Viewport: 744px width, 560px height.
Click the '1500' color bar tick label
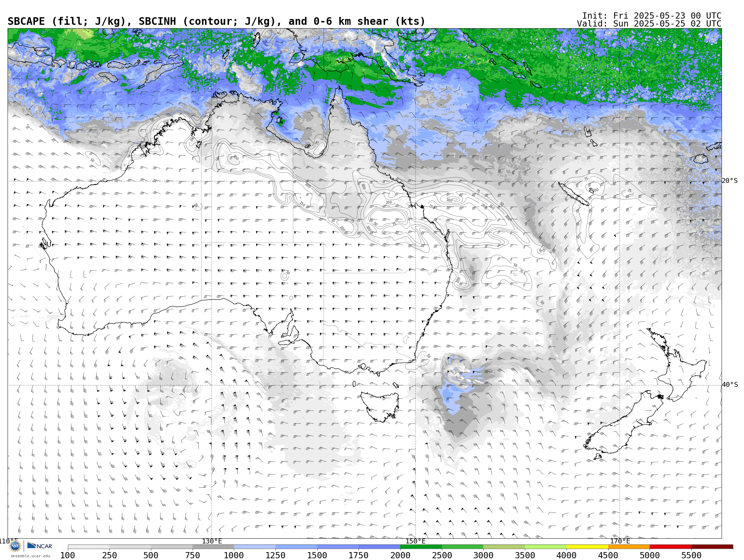(317, 556)
